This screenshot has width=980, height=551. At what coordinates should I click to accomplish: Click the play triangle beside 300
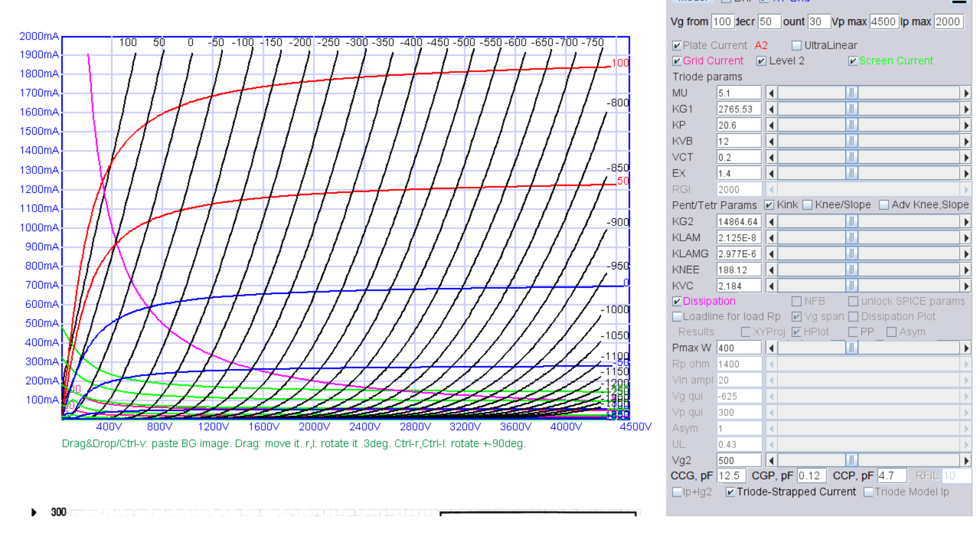click(x=34, y=512)
